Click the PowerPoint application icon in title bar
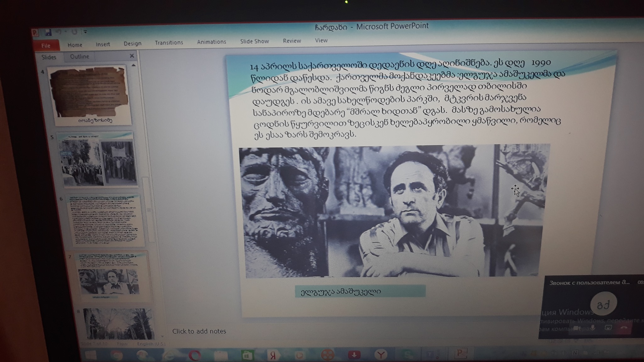 click(35, 33)
